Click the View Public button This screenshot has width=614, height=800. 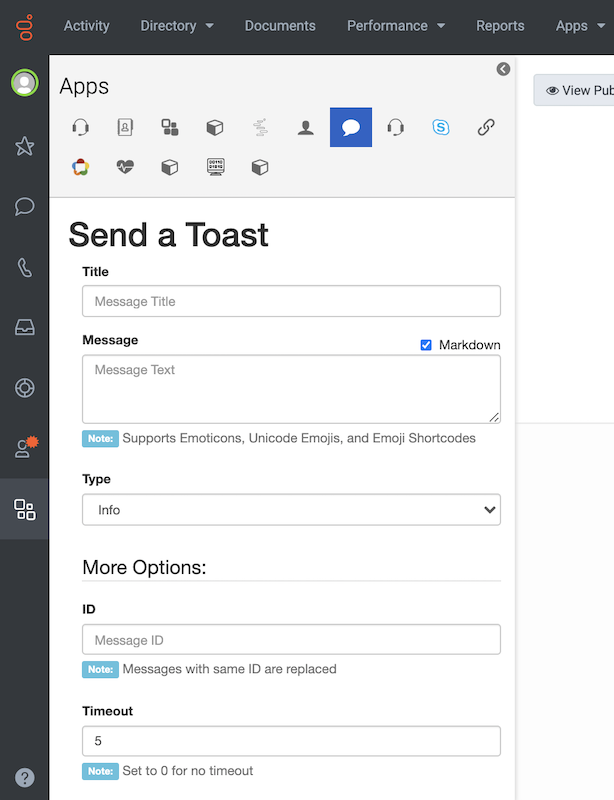(x=576, y=90)
